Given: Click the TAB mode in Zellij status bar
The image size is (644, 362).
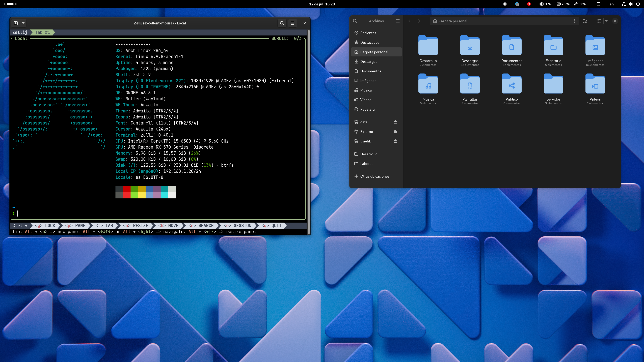Looking at the screenshot, I should click(x=104, y=226).
